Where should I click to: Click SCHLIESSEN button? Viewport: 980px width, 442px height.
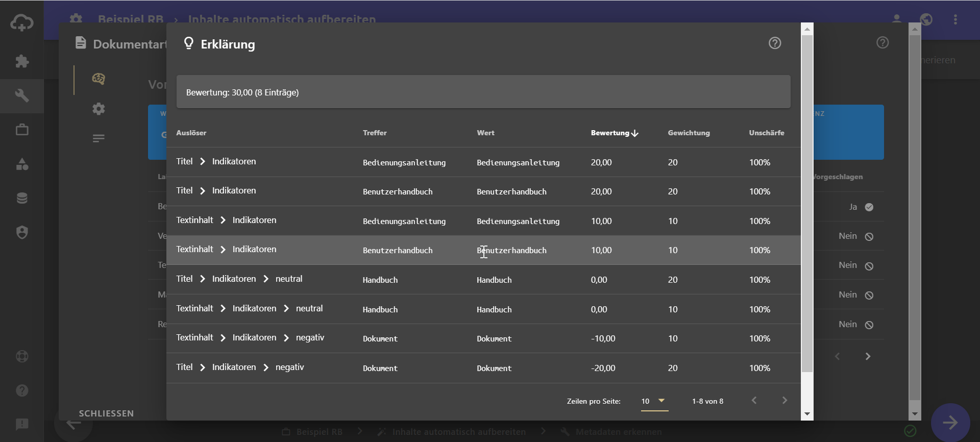coord(106,413)
